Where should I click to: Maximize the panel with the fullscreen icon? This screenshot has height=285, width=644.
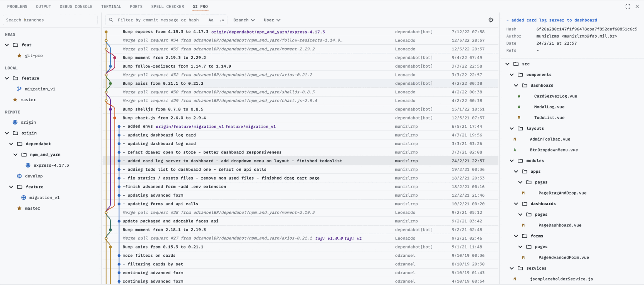628,6
